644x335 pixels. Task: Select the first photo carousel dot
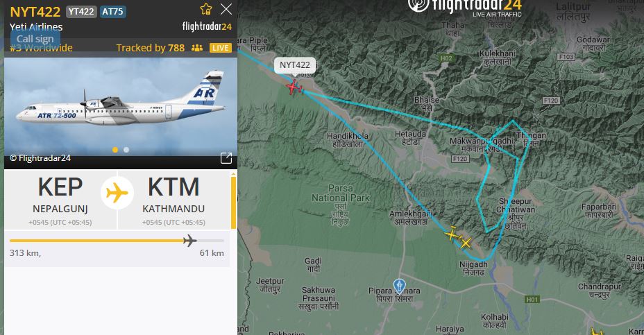115,150
